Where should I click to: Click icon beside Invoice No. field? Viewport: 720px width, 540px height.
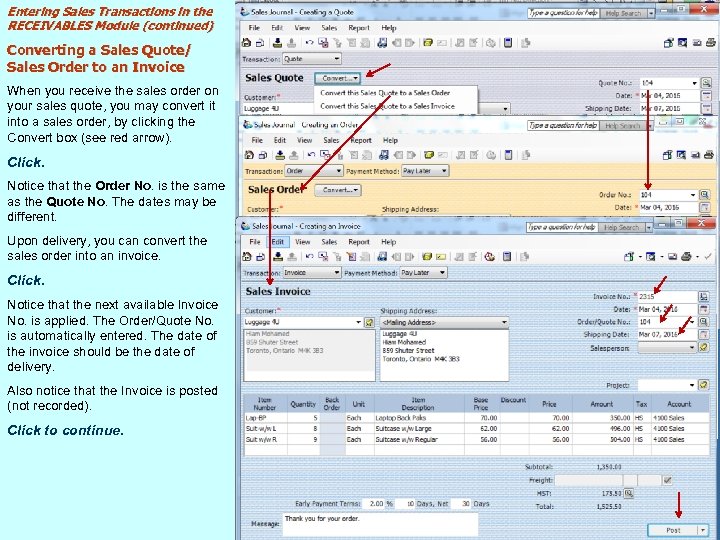704,297
